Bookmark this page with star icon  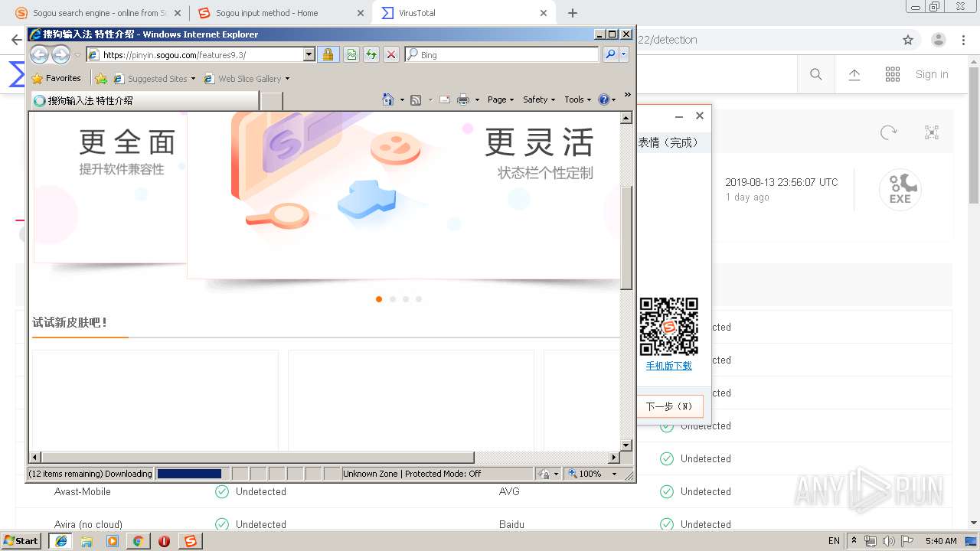[908, 40]
